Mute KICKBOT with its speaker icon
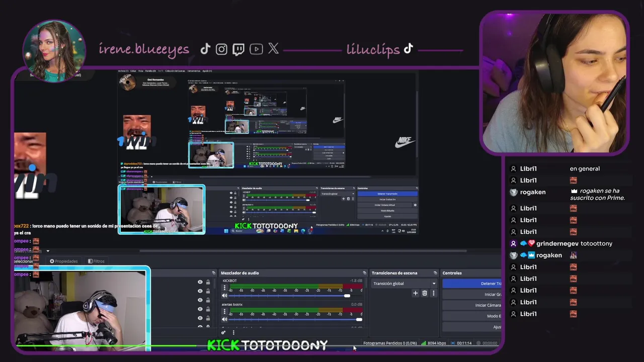The width and height of the screenshot is (644, 362). pyautogui.click(x=224, y=296)
